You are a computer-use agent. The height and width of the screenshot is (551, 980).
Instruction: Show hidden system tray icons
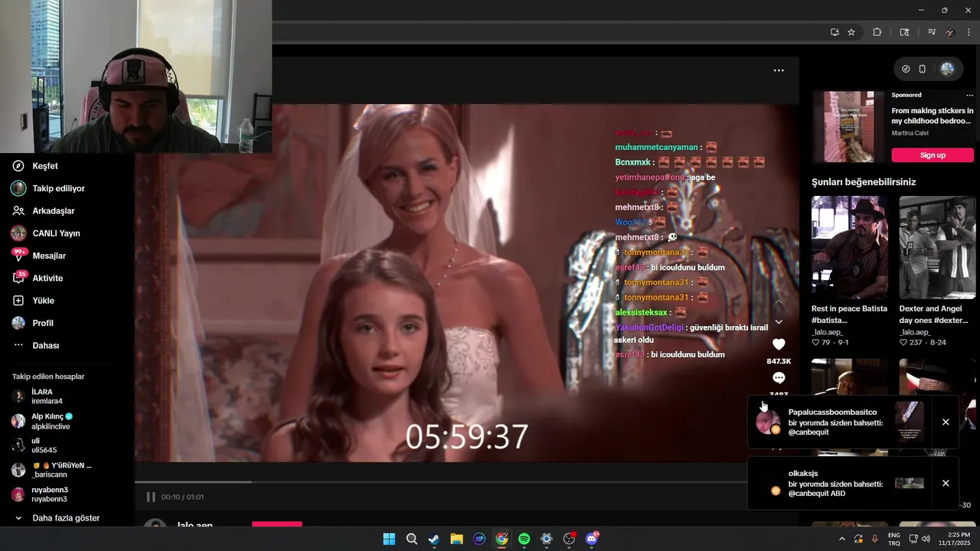click(842, 539)
